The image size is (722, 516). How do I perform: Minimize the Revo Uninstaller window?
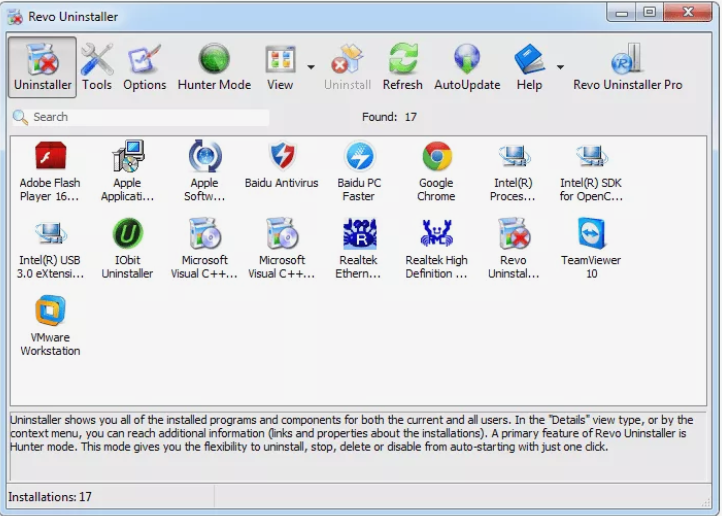pyautogui.click(x=621, y=12)
